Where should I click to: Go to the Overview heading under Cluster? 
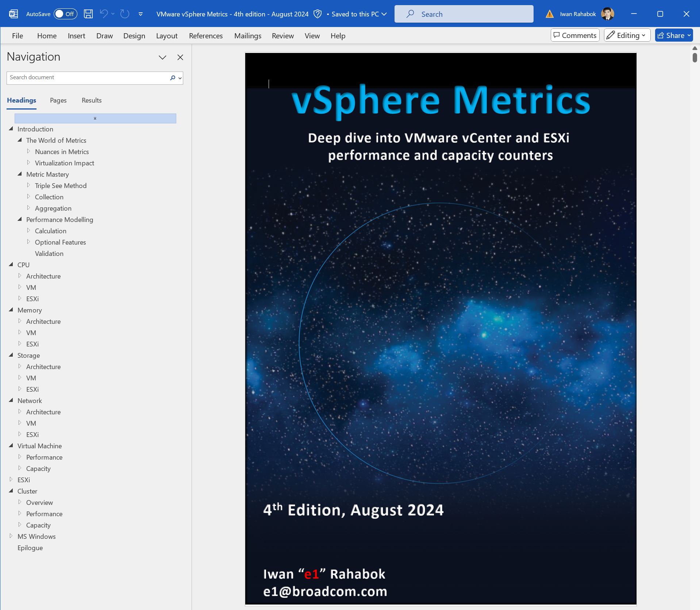(39, 502)
